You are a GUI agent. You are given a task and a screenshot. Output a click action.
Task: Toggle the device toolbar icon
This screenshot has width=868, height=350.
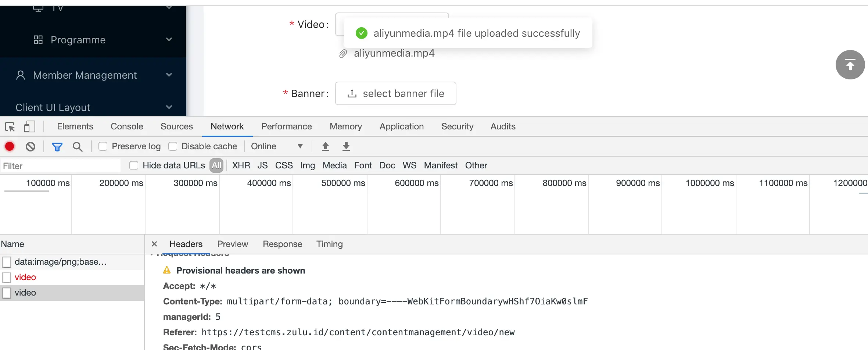[x=29, y=127]
